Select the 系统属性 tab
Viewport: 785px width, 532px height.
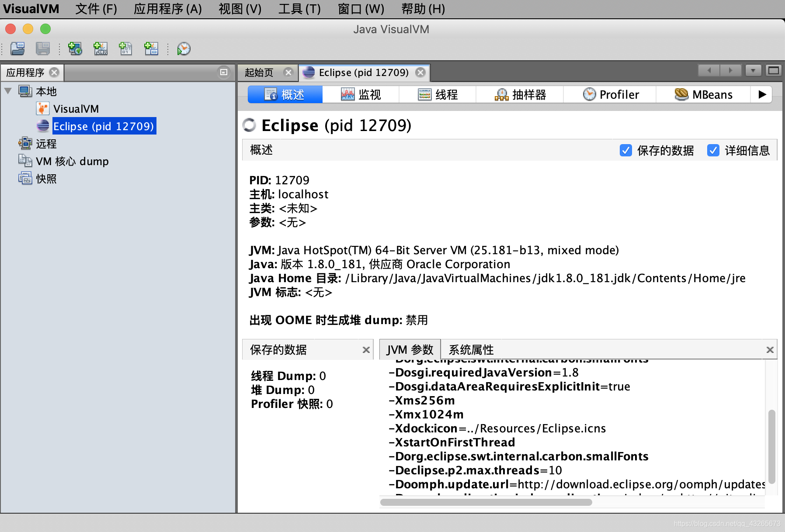[471, 350]
